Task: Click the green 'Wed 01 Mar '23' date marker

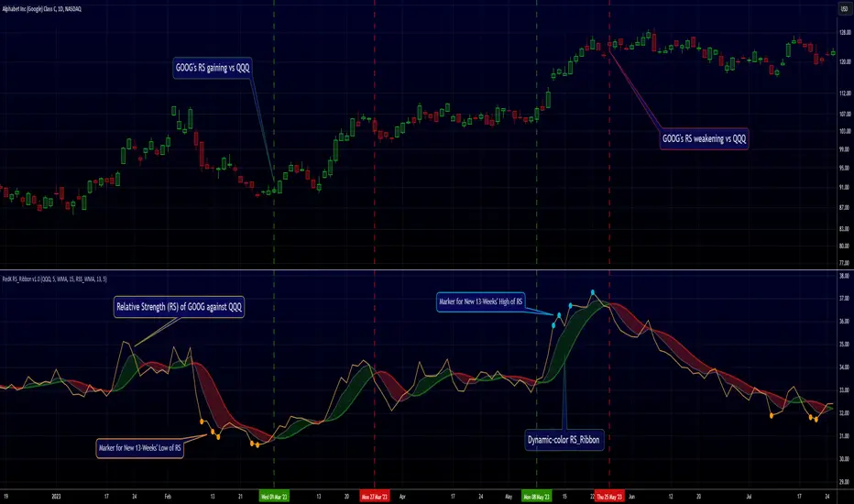Action: coord(274,497)
